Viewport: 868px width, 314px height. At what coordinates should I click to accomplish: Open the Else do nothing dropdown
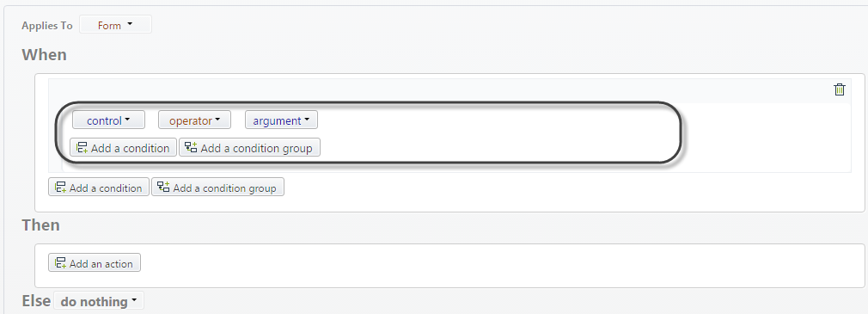(99, 301)
